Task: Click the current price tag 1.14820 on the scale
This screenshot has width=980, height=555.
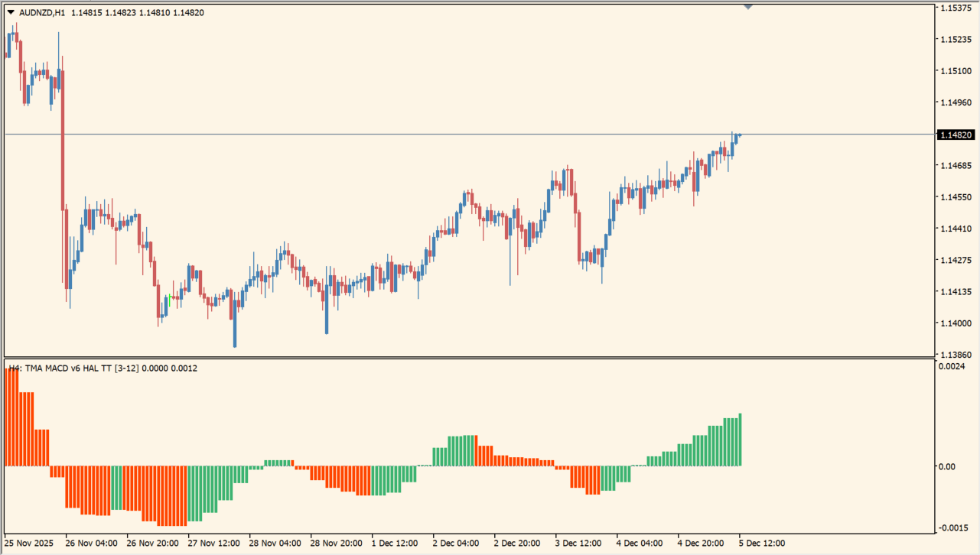Action: pyautogui.click(x=957, y=134)
